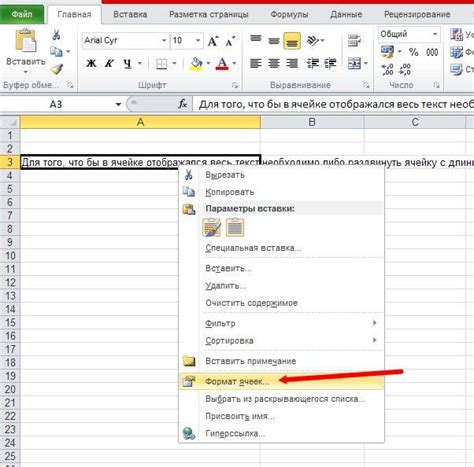
Task: Switch to Разметка страницы tab
Action: 209,15
